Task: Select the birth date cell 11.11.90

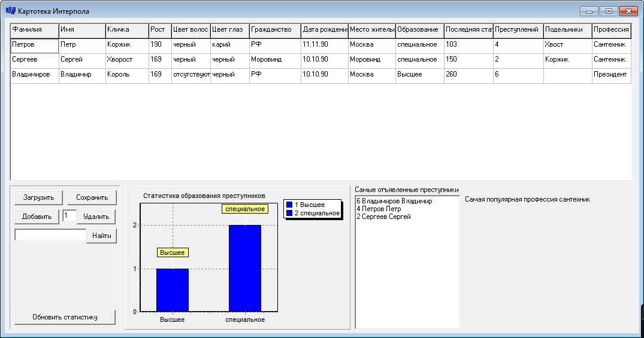Action: [325, 46]
